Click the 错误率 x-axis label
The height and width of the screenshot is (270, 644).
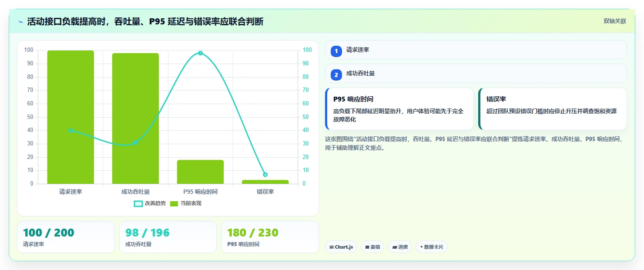(x=265, y=192)
